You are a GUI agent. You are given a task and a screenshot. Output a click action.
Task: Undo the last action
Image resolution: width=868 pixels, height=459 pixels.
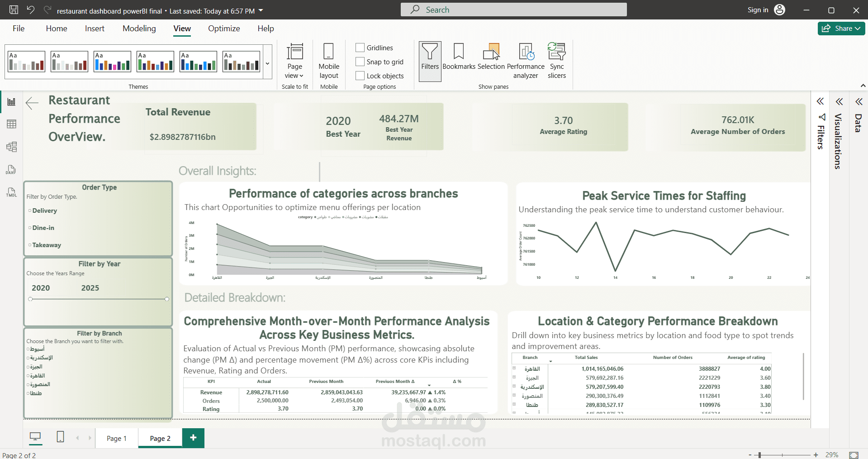click(31, 10)
